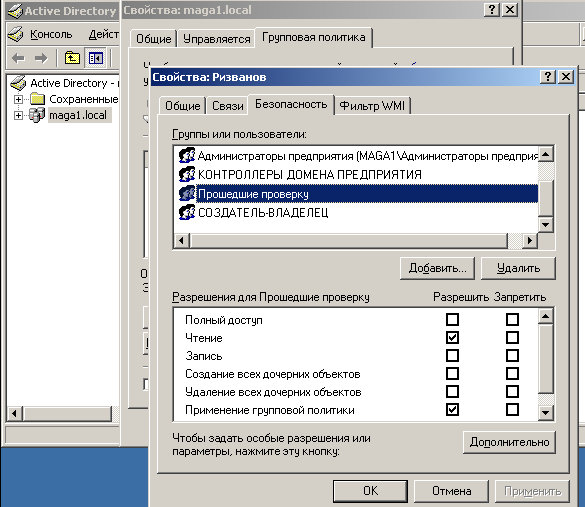Screen dimensions: 585x507
Task: Deny Запись permission
Action: [512, 356]
